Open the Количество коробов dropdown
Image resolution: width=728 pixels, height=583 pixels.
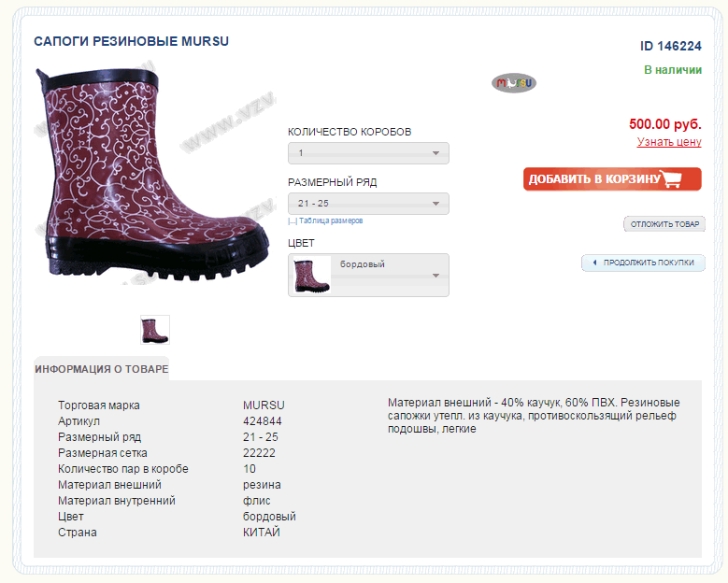(368, 153)
